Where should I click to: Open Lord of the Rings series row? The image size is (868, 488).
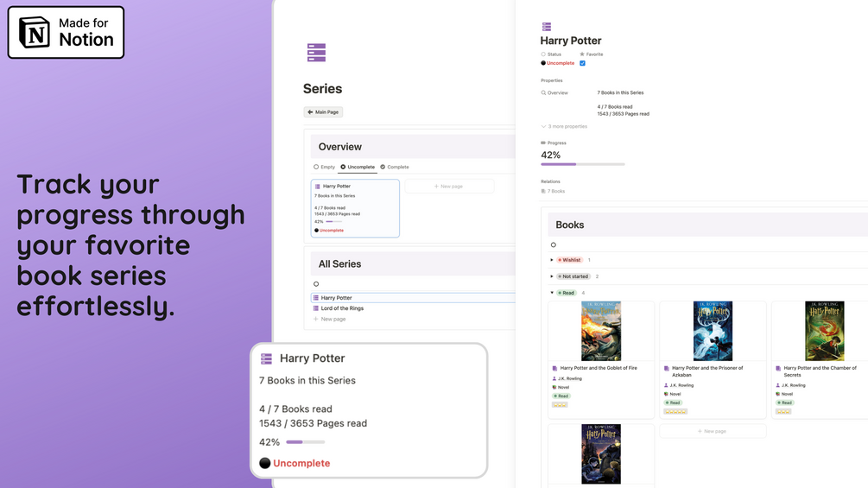coord(413,308)
